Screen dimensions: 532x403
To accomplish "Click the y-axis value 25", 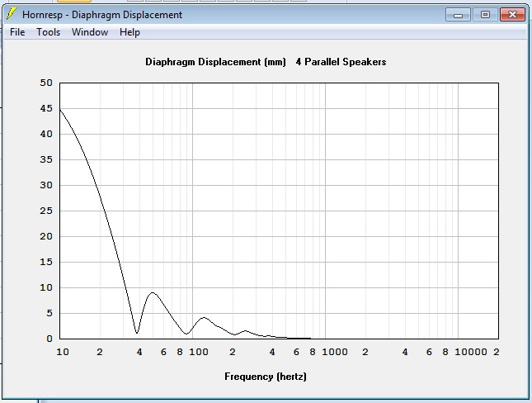I will 46,211.
